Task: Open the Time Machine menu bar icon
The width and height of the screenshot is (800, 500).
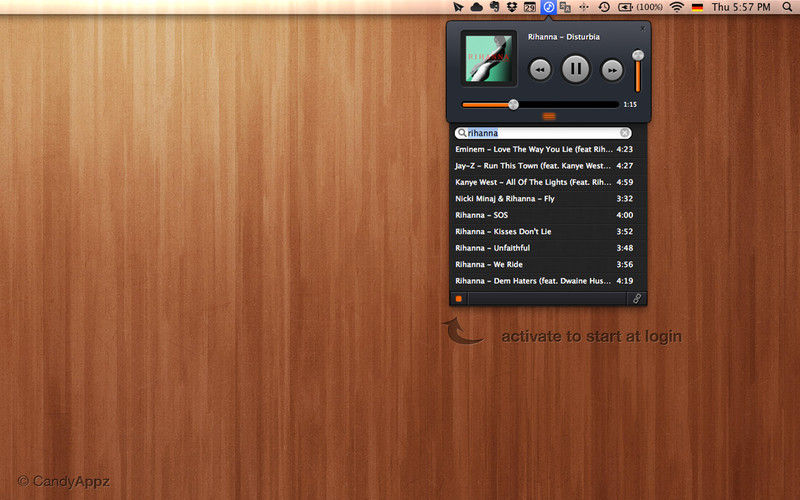Action: point(604,7)
